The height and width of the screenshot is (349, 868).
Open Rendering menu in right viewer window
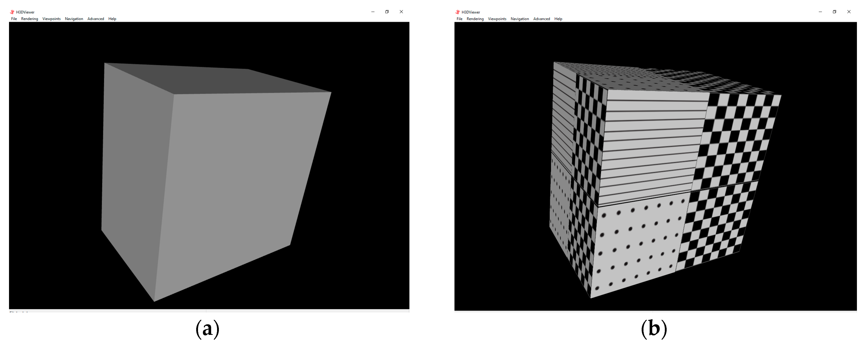point(475,19)
